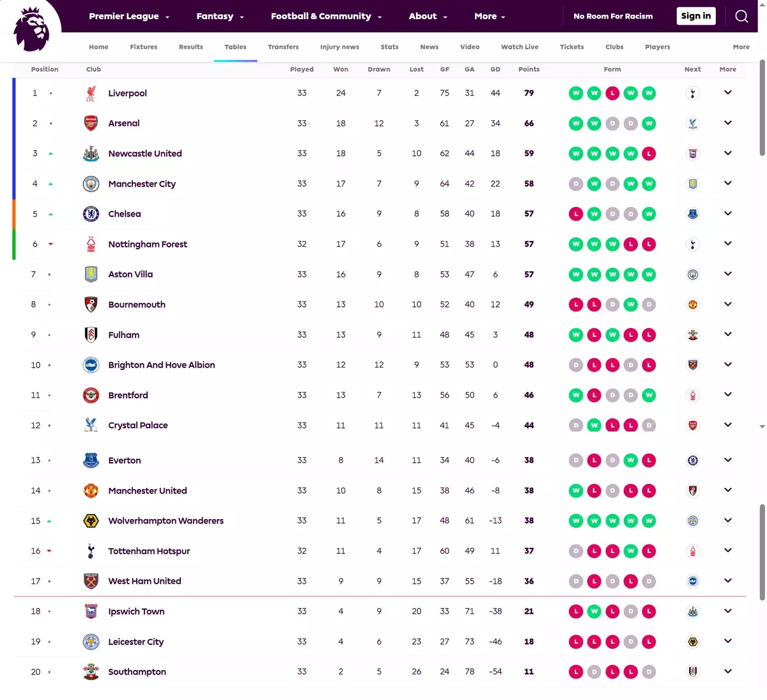
Task: Click Liverpool's latest form result W
Action: click(649, 93)
